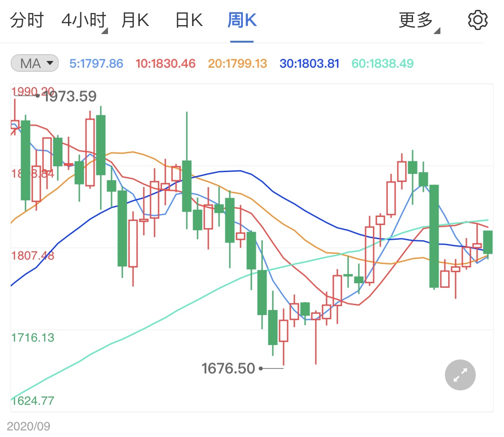Open the chart settings gear icon

(x=478, y=20)
